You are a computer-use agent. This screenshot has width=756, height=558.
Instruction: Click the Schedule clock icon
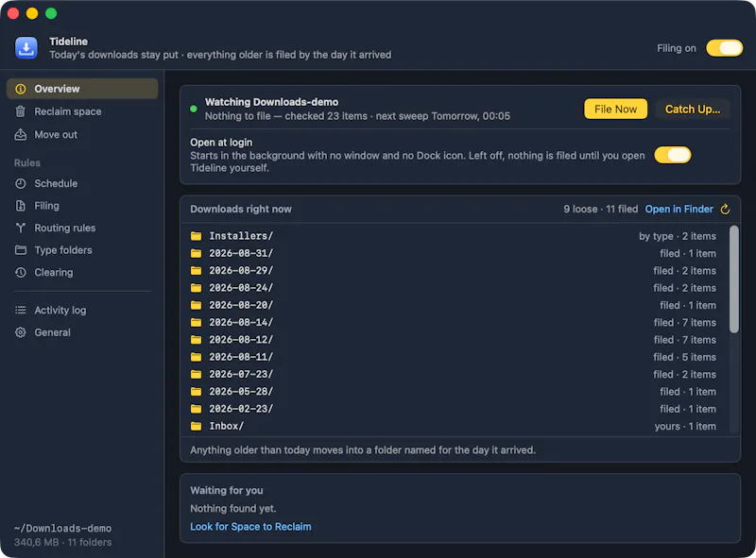[x=21, y=183]
